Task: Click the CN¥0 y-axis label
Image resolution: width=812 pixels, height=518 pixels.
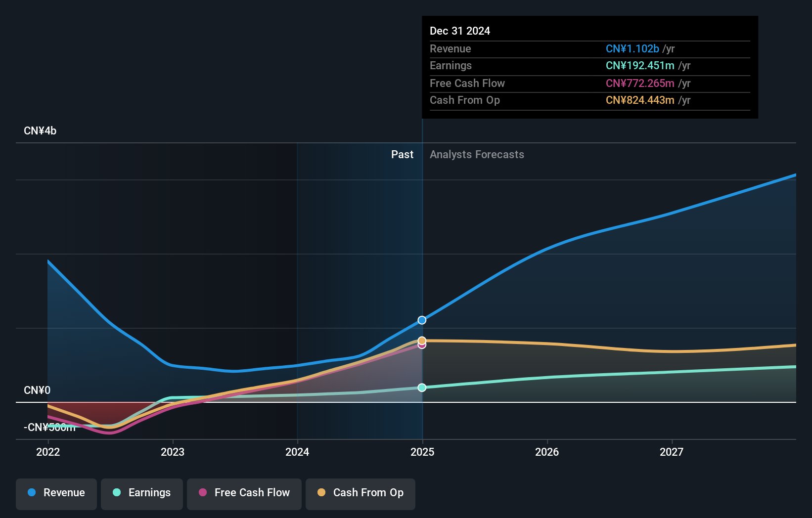Action: click(37, 390)
